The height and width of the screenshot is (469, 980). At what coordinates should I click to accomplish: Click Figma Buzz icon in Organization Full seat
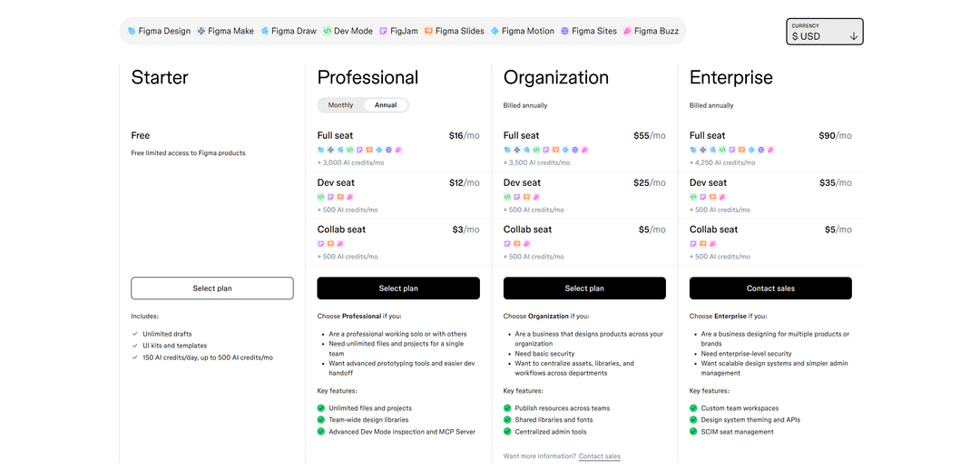tap(584, 150)
